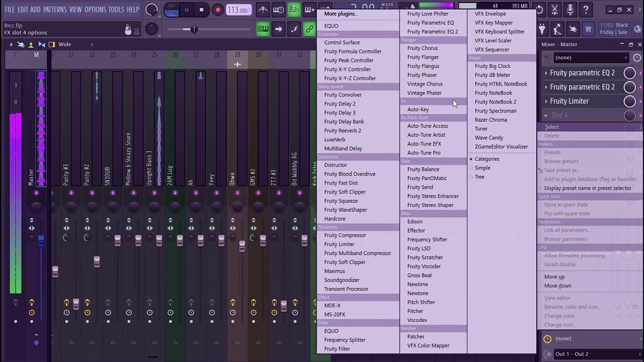Image resolution: width=644 pixels, height=362 pixels.
Task: Open the Select submenu
Action: [590, 127]
